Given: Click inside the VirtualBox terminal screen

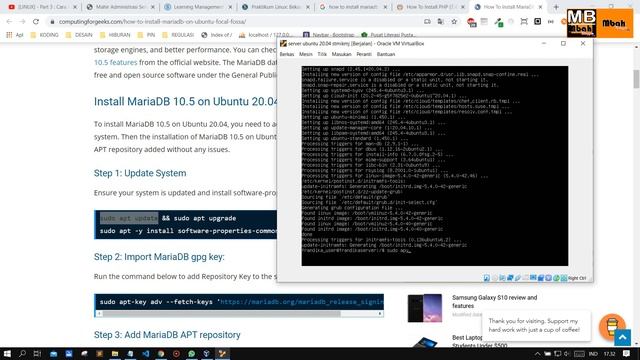Looking at the screenshot, I should coord(435,166).
